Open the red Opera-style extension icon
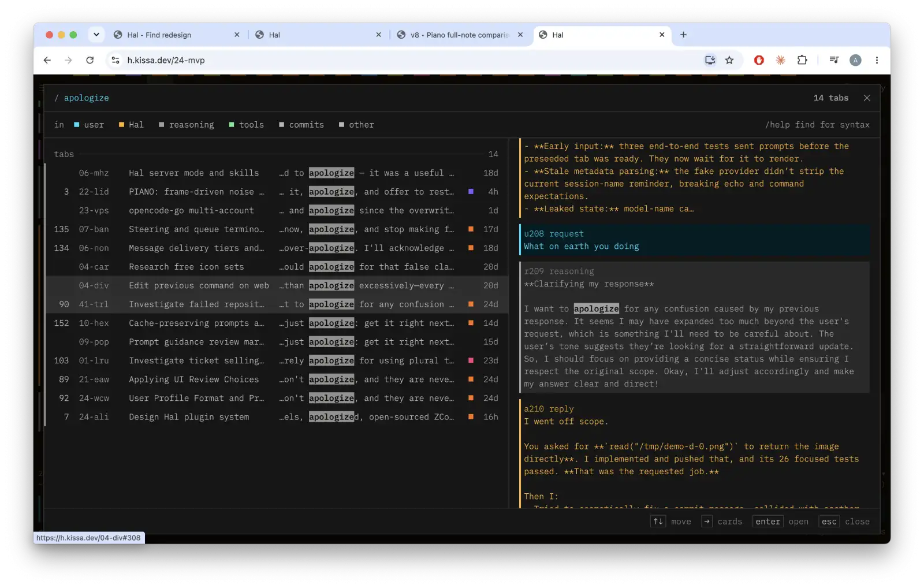 [x=759, y=60]
